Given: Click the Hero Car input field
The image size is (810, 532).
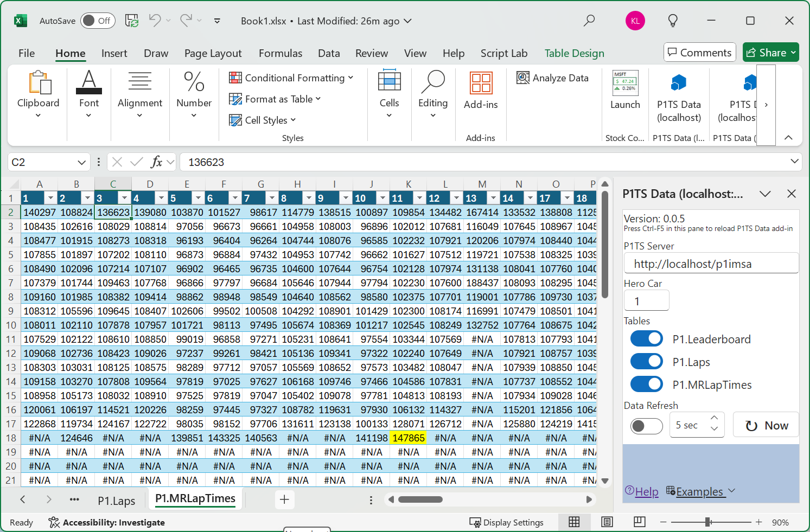Looking at the screenshot, I should [647, 301].
